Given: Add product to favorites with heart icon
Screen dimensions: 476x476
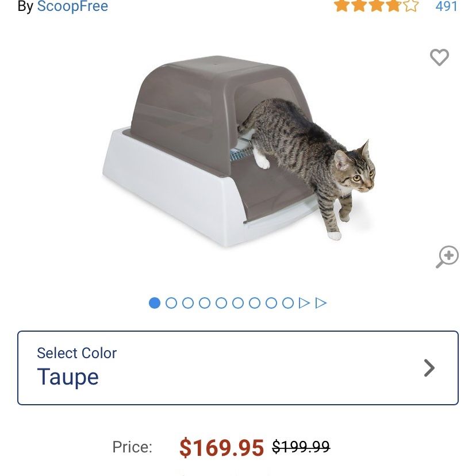Looking at the screenshot, I should coord(439,57).
